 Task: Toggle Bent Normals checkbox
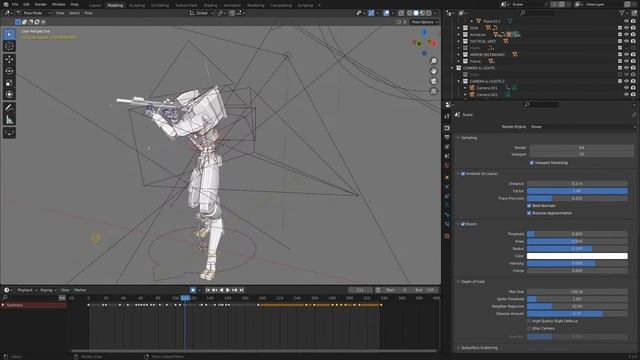tap(529, 206)
